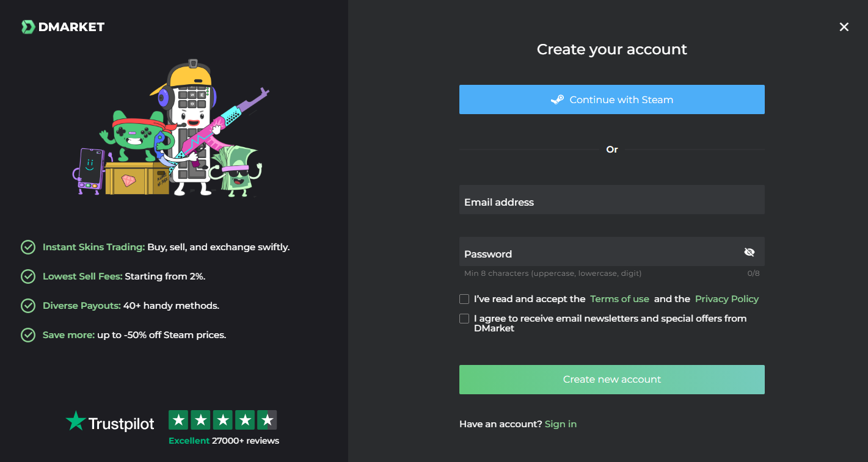Enable email newsletters checkbox
The image size is (868, 462).
[464, 319]
